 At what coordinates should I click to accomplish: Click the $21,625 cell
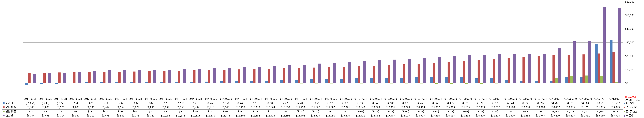495,116
